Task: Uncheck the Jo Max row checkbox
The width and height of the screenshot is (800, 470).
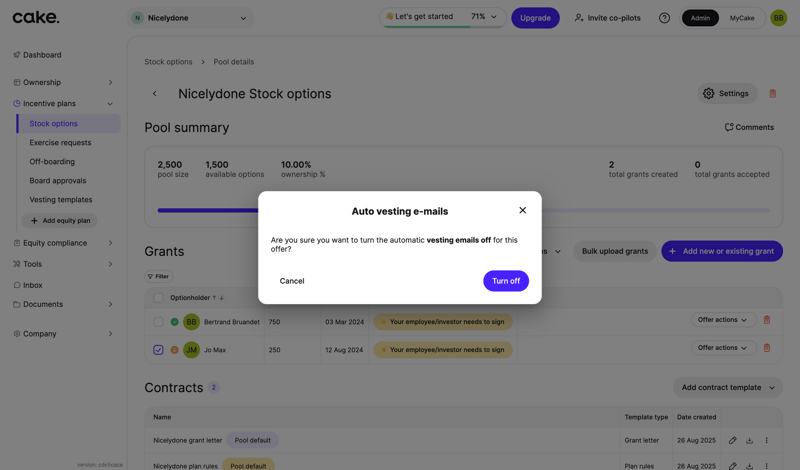Action: pos(158,350)
